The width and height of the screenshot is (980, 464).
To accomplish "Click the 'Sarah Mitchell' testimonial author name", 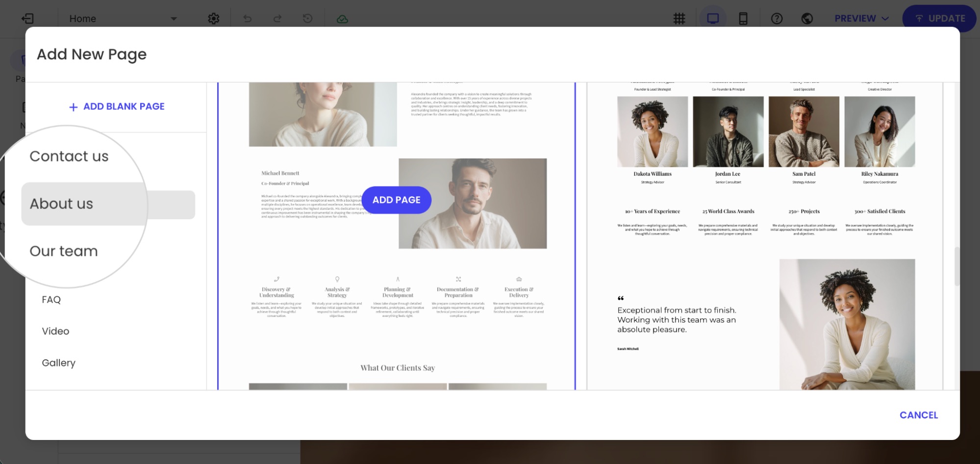I will (628, 349).
